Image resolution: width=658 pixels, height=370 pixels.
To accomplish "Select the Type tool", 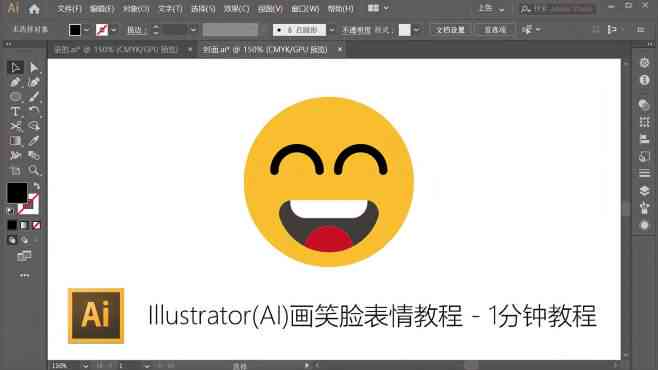I will click(x=15, y=112).
